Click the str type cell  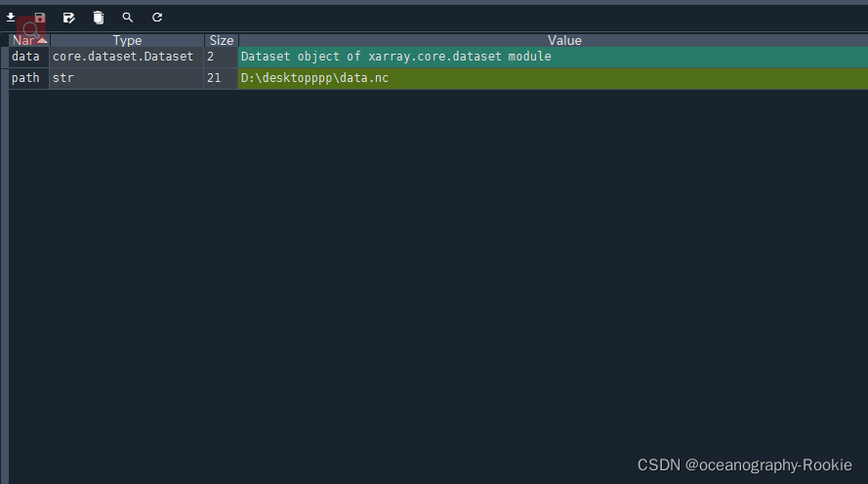(127, 78)
